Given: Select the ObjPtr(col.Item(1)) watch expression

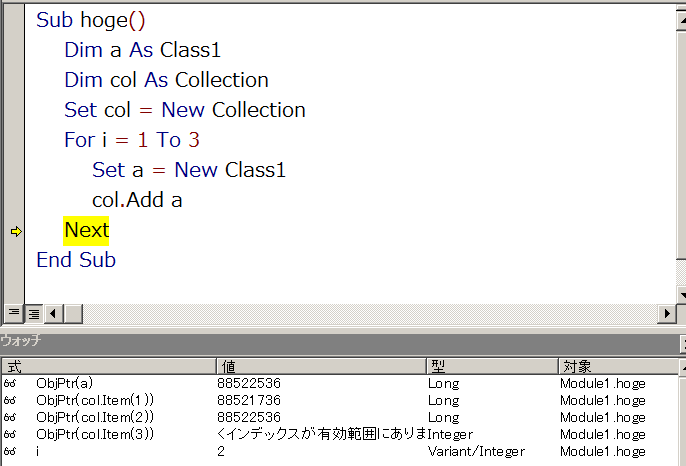Looking at the screenshot, I should point(95,400).
